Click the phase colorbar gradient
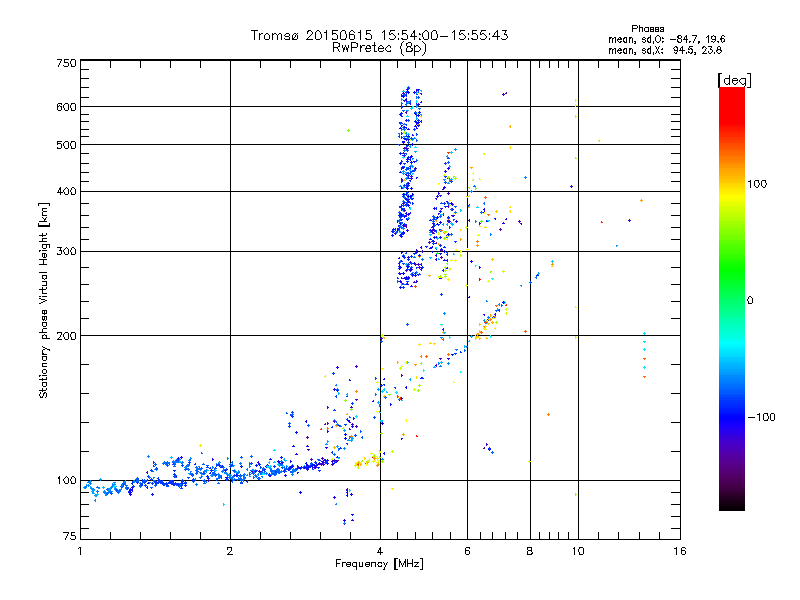This screenshot has height=600, width=800. point(732,298)
